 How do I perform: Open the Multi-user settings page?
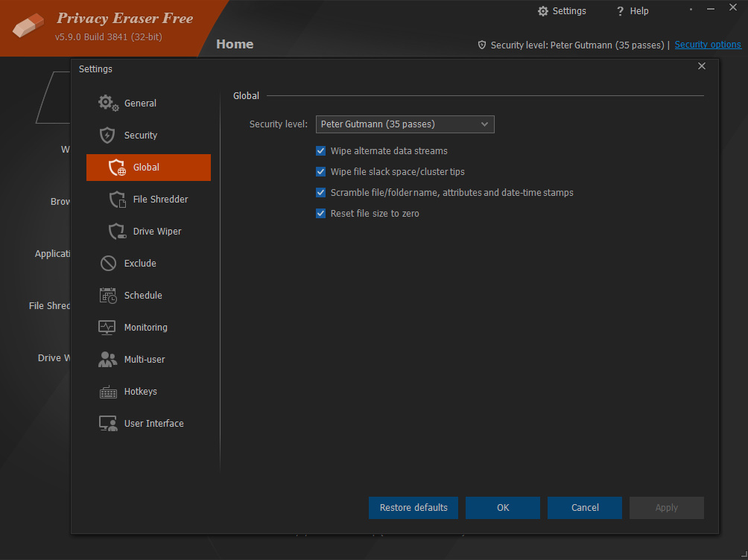point(145,360)
